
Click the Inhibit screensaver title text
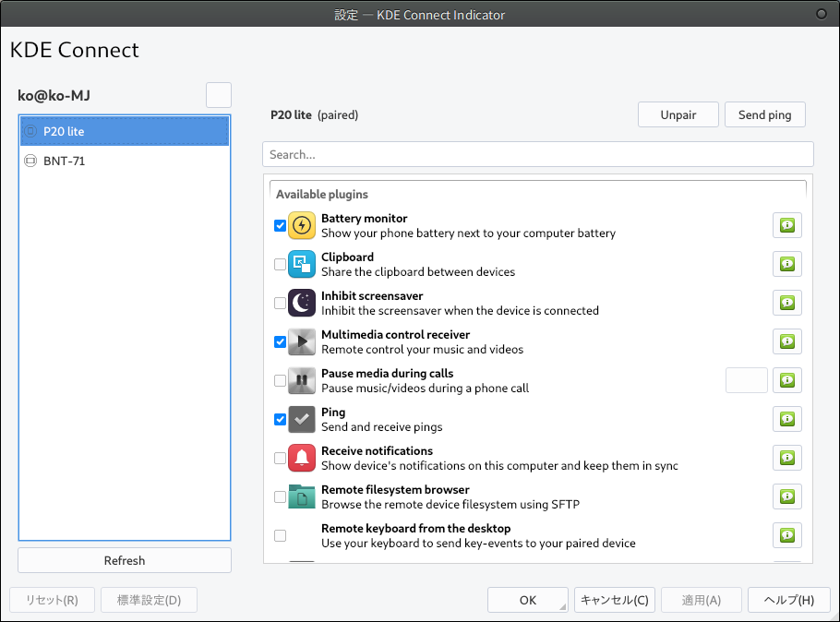point(372,295)
